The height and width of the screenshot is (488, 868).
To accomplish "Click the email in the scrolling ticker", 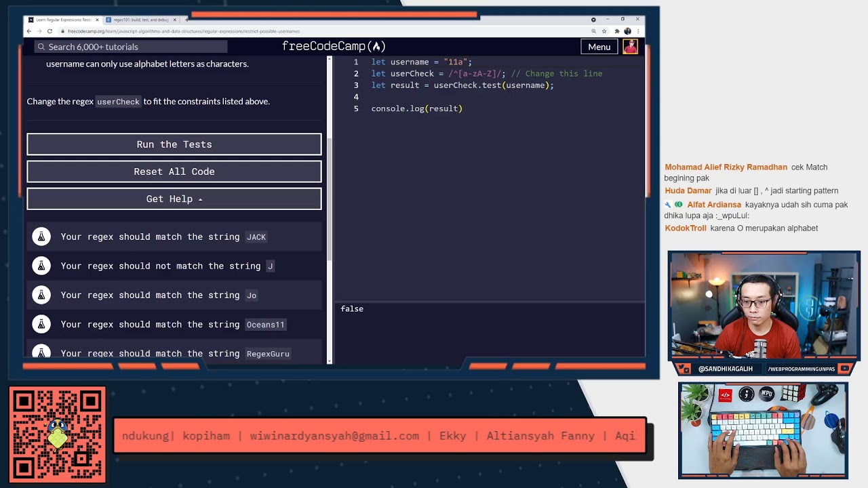I will point(334,436).
